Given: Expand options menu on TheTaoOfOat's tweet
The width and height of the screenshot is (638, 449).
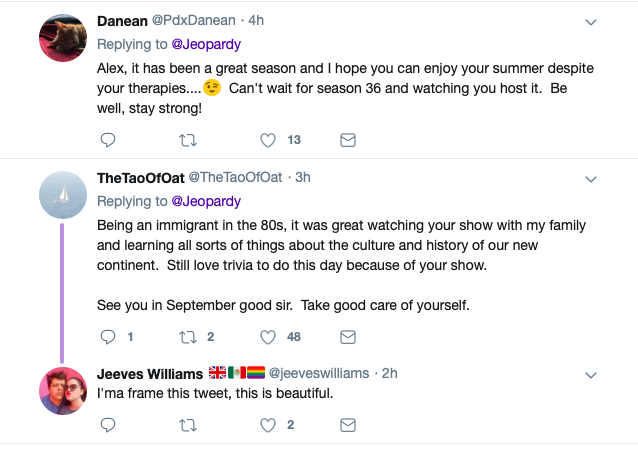Looking at the screenshot, I should tap(590, 178).
